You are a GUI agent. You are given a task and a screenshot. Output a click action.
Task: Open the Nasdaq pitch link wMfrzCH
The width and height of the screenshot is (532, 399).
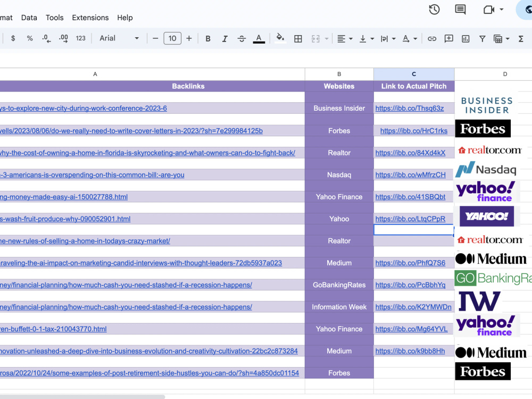tap(411, 174)
